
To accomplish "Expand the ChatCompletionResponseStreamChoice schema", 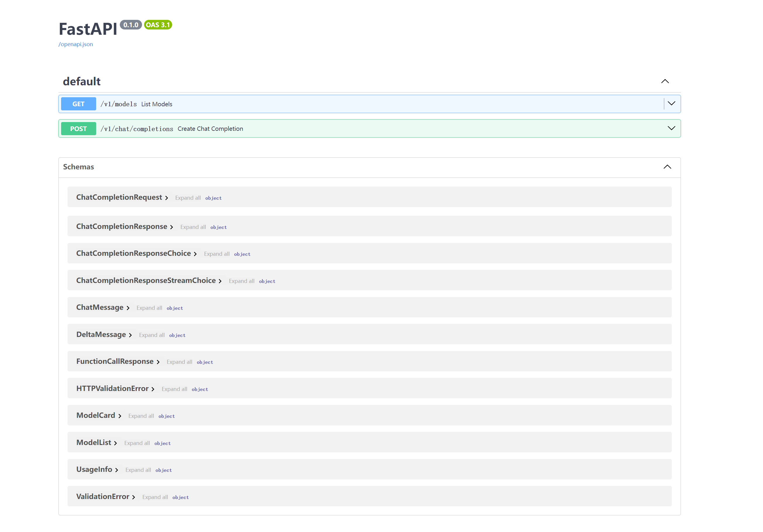I will (x=149, y=281).
